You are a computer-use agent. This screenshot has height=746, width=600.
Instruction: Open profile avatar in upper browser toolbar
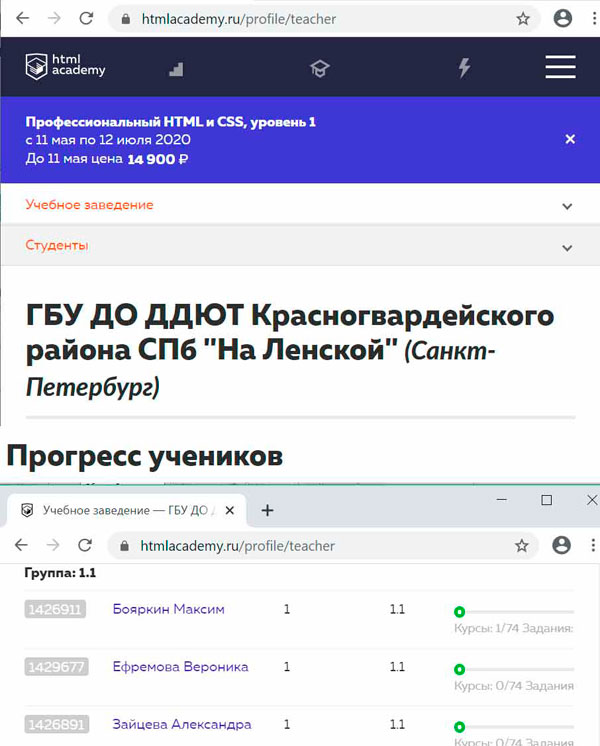(x=563, y=19)
